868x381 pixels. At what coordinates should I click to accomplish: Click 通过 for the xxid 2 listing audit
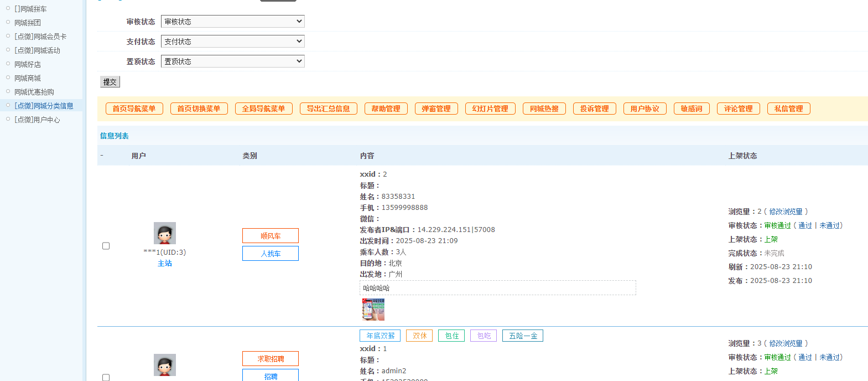pyautogui.click(x=805, y=225)
